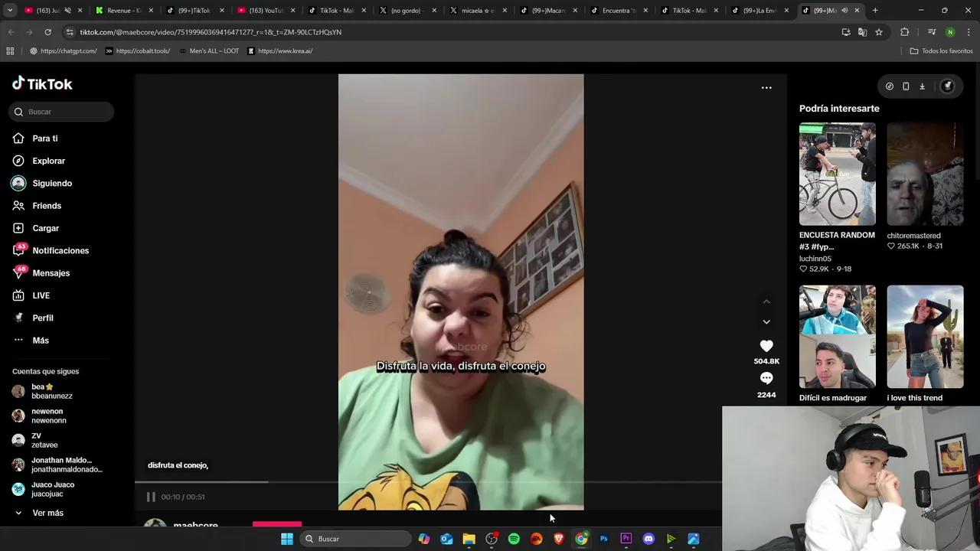Open Notificaciones in the sidebar
Screen dimensions: 980x551
point(60,250)
